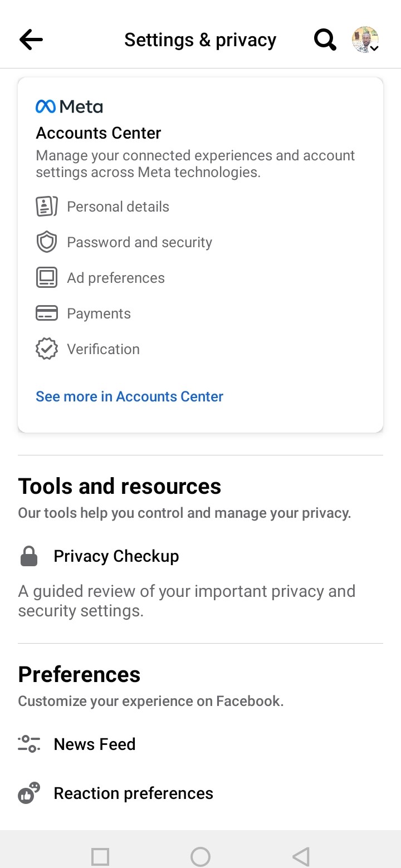Viewport: 401px width, 868px height.
Task: Tap the Payments card icon
Action: [47, 313]
